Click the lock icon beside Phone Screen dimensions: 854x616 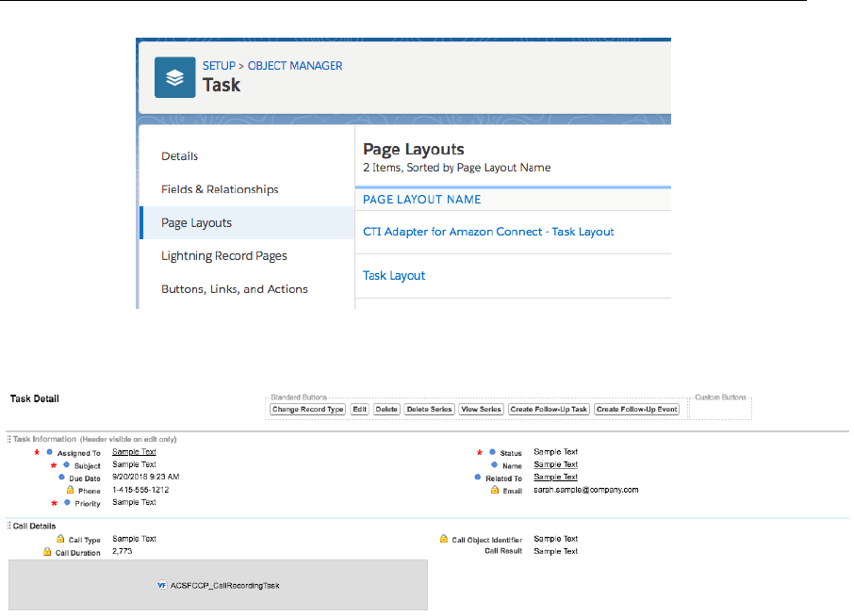71,490
